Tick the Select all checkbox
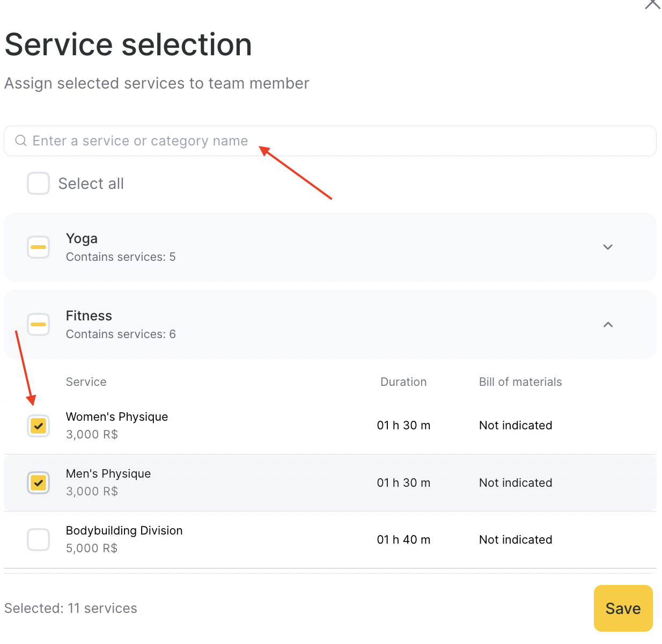This screenshot has height=644, width=662. point(39,184)
